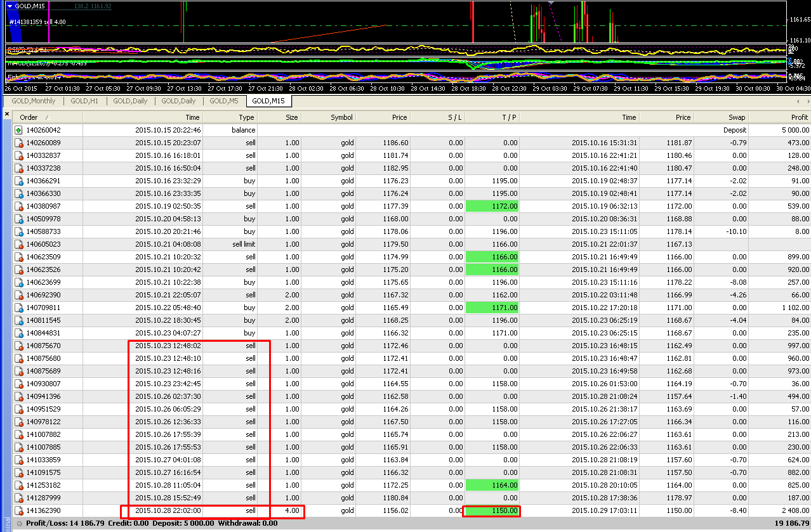Click the buy icon beside order 140366291

click(x=18, y=181)
